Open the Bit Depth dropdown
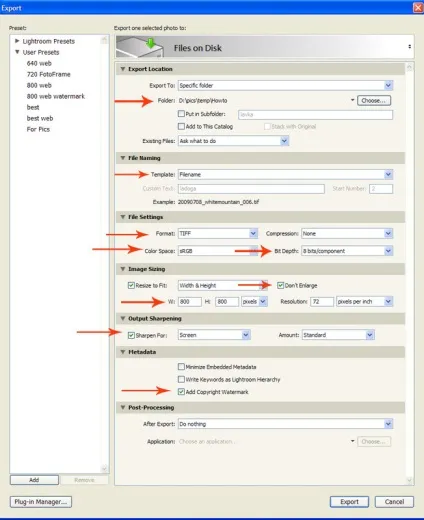This screenshot has width=424, height=520. tap(347, 251)
